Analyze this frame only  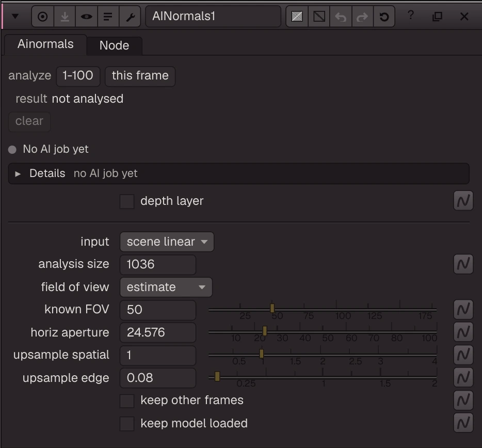click(140, 76)
